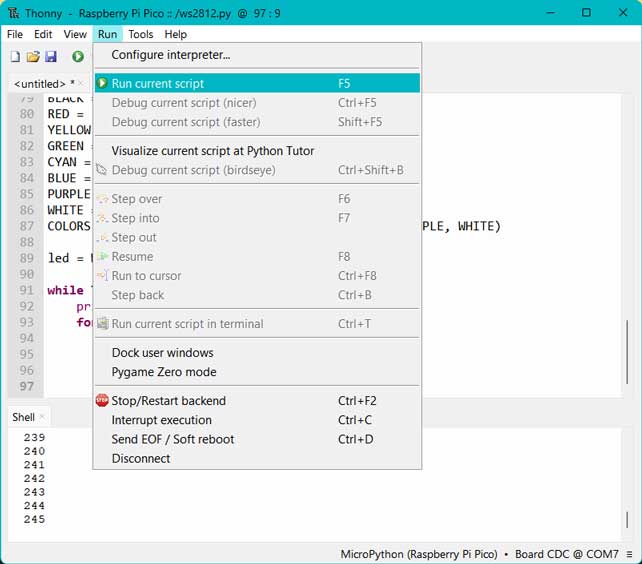642x564 pixels.
Task: Select Step back menu item
Action: (x=257, y=295)
